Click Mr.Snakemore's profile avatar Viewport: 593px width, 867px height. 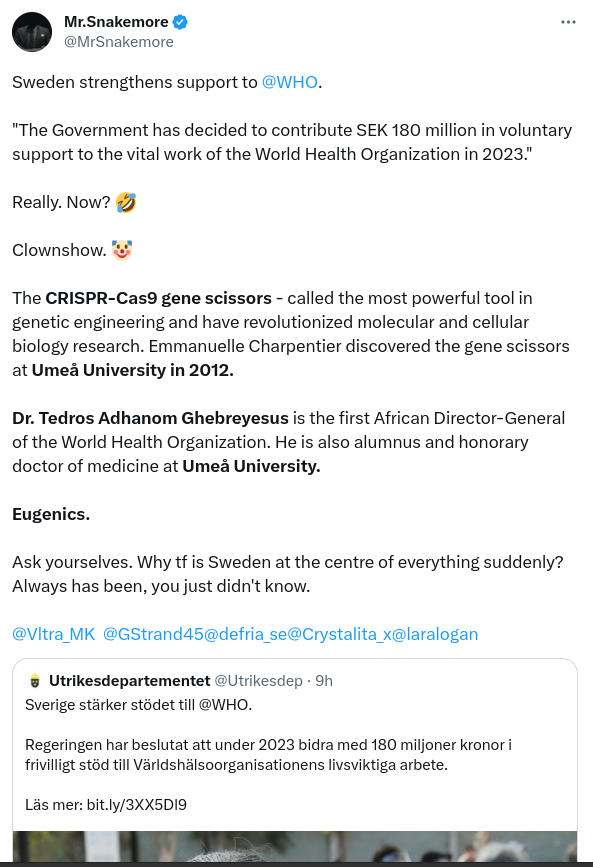pyautogui.click(x=32, y=32)
